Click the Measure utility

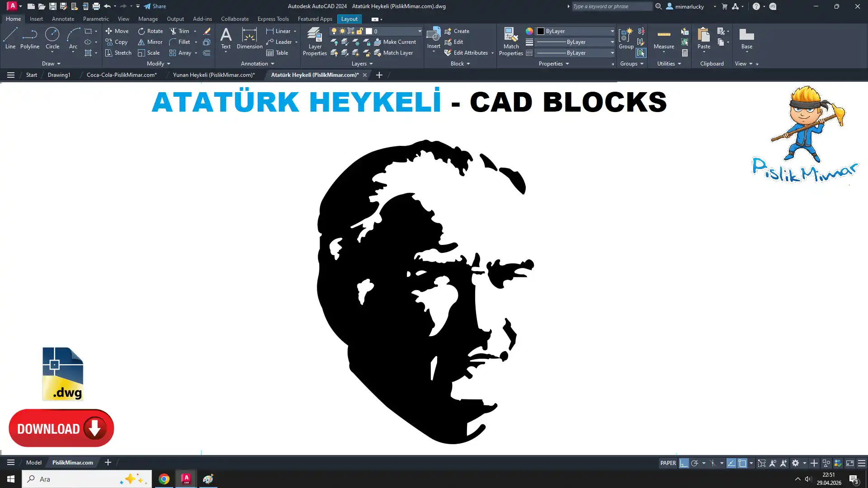pyautogui.click(x=663, y=38)
